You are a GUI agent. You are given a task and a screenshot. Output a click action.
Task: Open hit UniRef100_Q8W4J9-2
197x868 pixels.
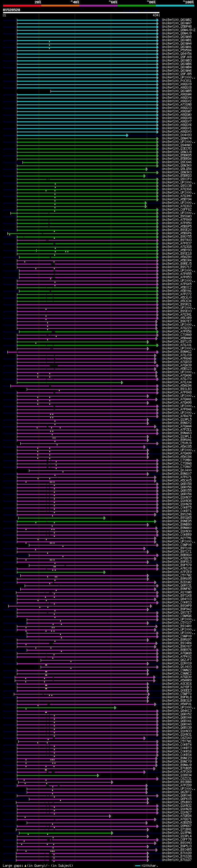click(x=179, y=30)
